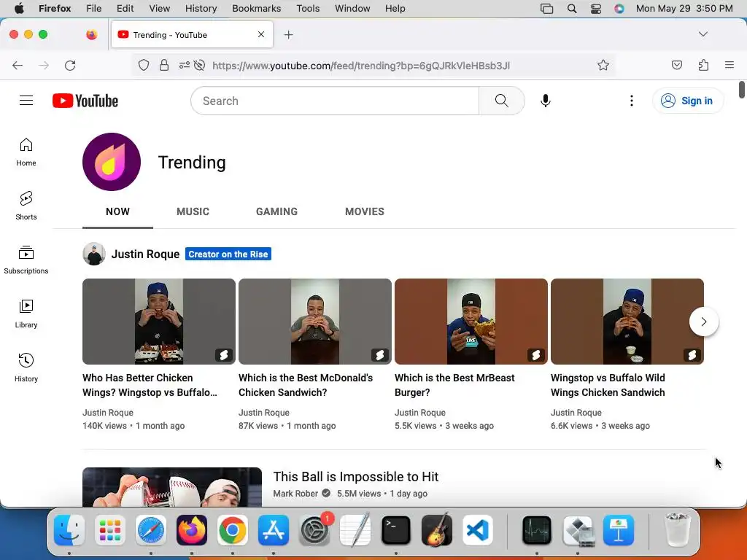Open This Ball is Impossible to Hit
The height and width of the screenshot is (560, 747).
(x=356, y=477)
